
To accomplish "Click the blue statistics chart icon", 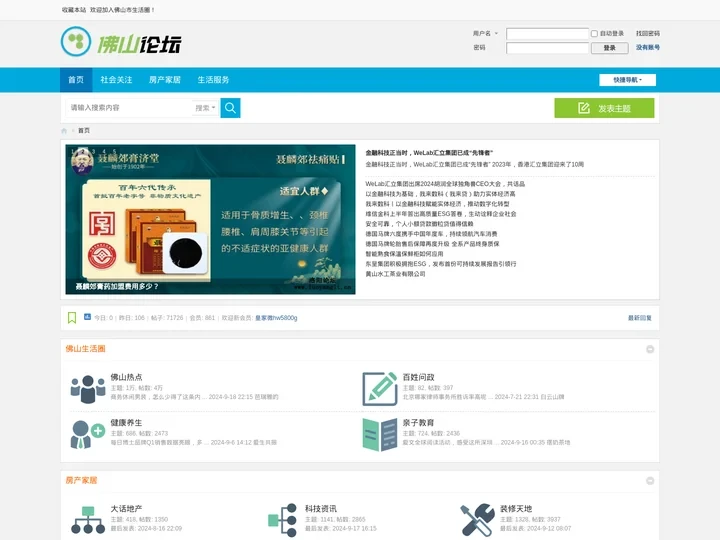I will (87, 317).
